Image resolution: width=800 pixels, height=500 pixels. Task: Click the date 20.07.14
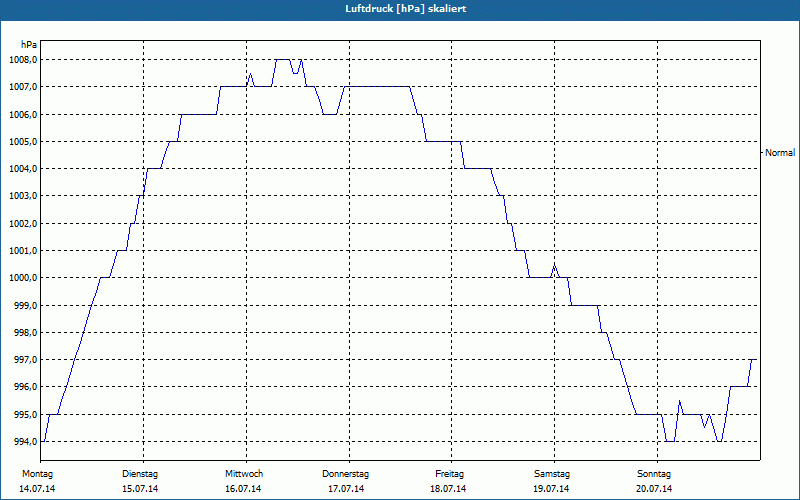654,489
